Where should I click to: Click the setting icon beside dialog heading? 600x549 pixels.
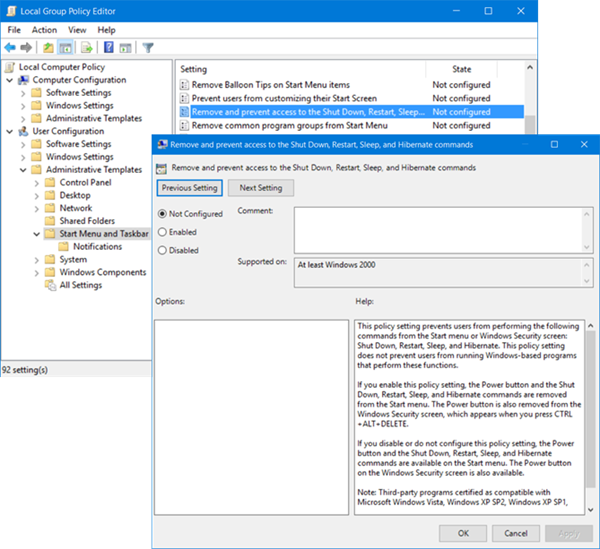(x=161, y=168)
